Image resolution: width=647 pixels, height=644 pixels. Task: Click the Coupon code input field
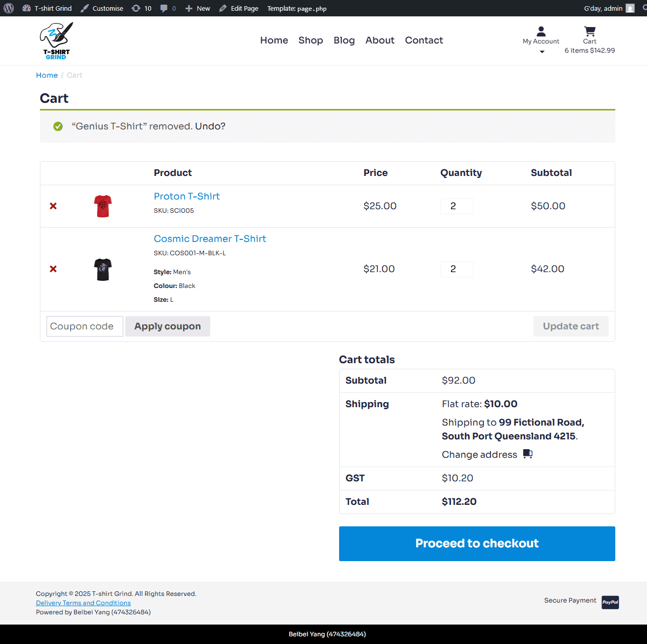[x=84, y=326]
